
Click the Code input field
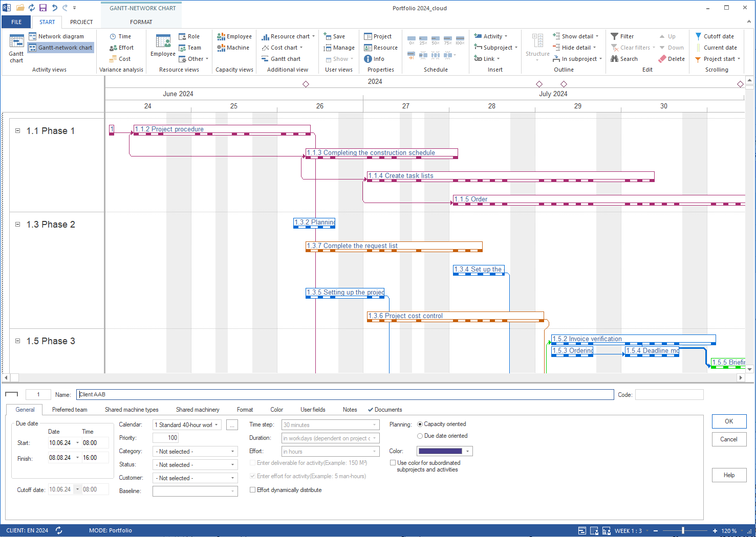(669, 394)
